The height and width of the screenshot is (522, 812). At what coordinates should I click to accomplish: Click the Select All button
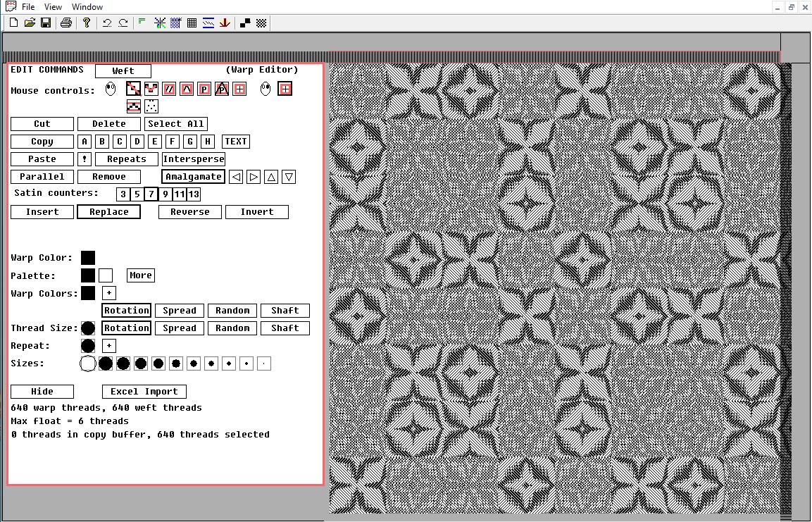point(176,124)
